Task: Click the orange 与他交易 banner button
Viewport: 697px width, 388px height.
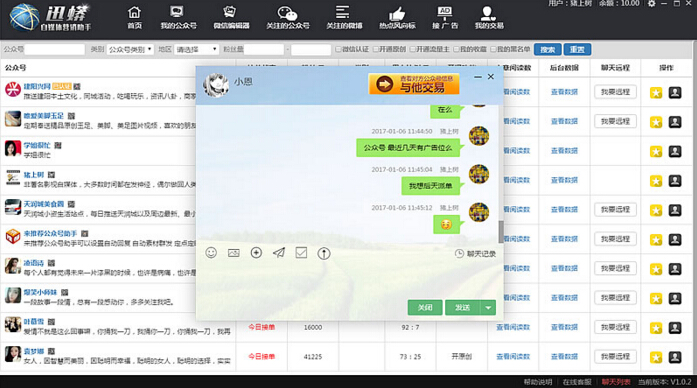Action: [414, 84]
